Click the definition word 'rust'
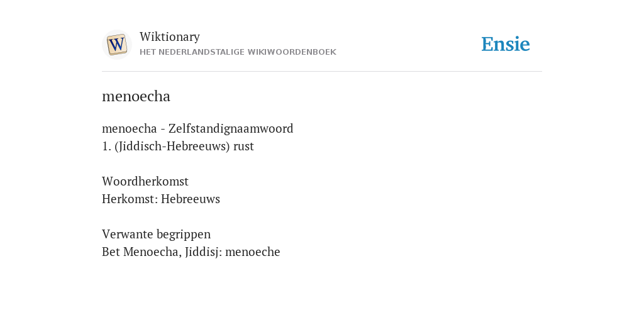 pyautogui.click(x=243, y=147)
